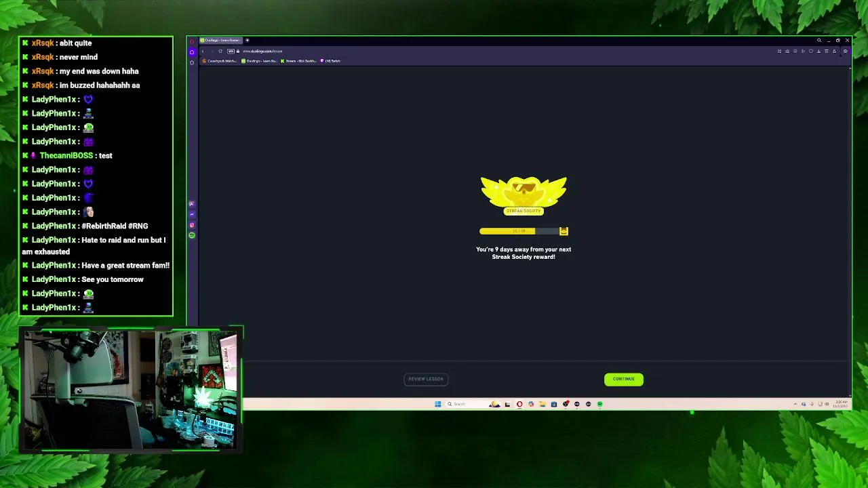Open Instagram in Opera sidebar
The height and width of the screenshot is (488, 868).
[x=192, y=225]
